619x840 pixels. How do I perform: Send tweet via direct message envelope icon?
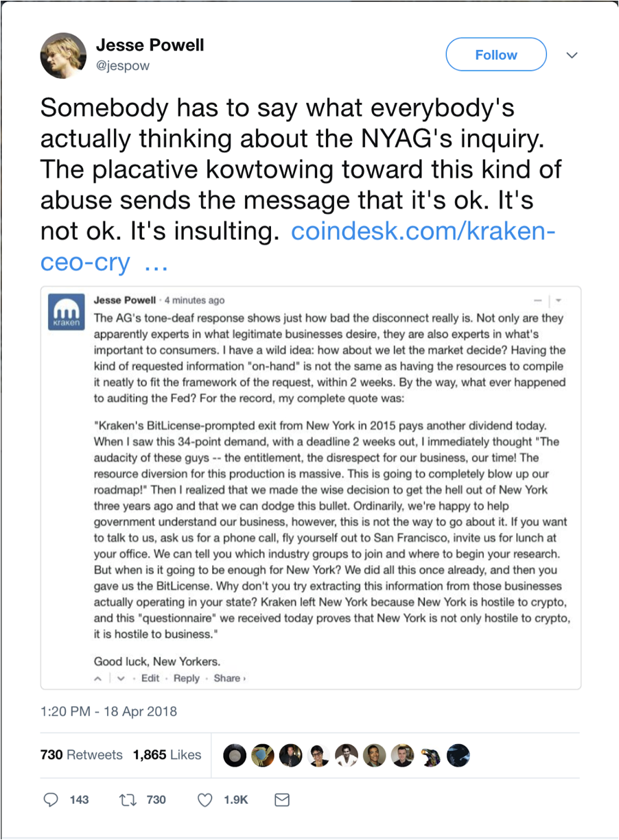coord(282,800)
